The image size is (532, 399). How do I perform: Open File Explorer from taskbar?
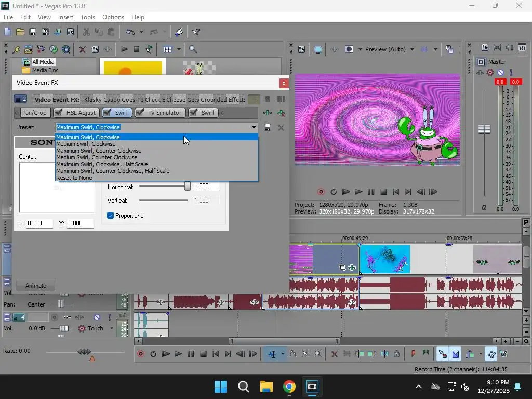pyautogui.click(x=267, y=387)
